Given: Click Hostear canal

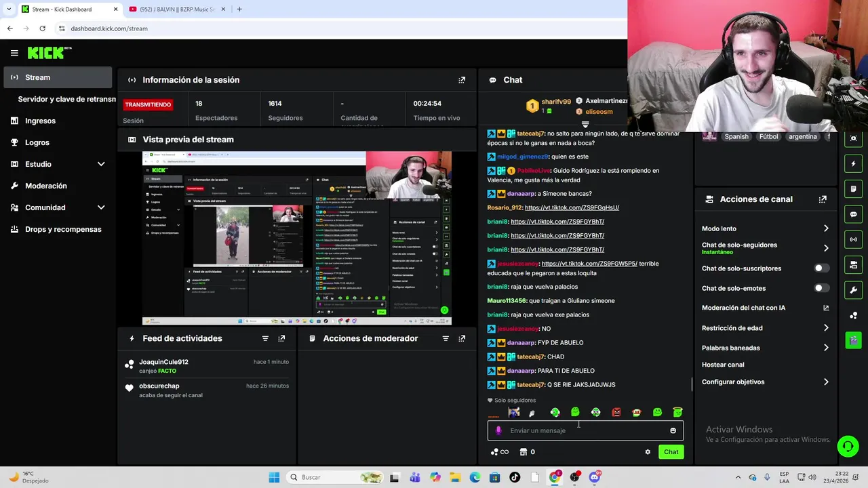Looking at the screenshot, I should coord(723,365).
